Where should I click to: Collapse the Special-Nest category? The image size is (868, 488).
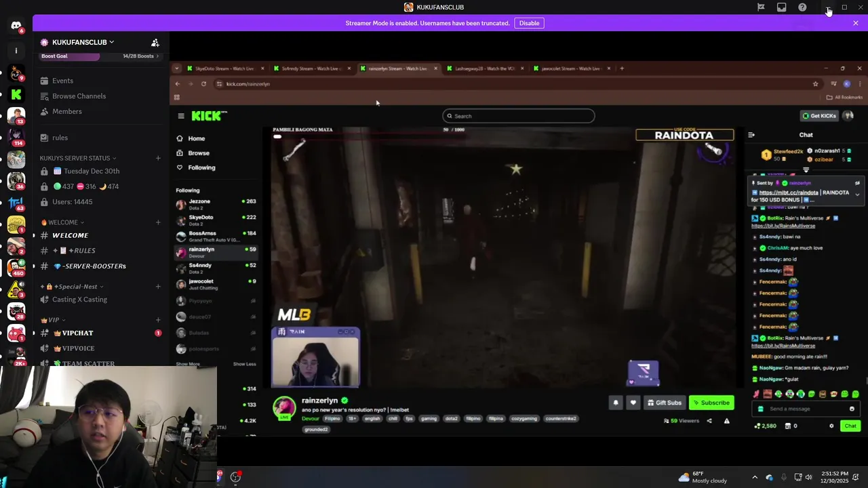pos(73,287)
